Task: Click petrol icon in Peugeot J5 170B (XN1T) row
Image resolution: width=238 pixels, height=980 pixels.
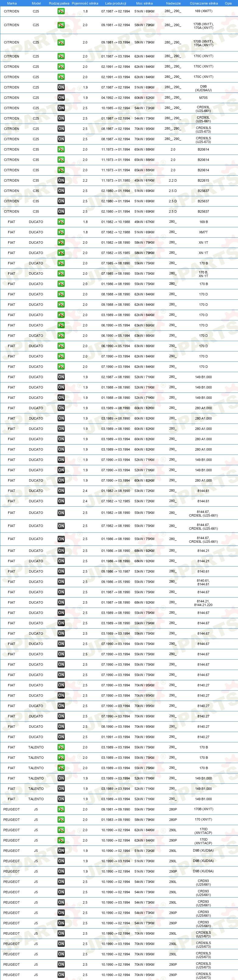Action: coord(61,810)
